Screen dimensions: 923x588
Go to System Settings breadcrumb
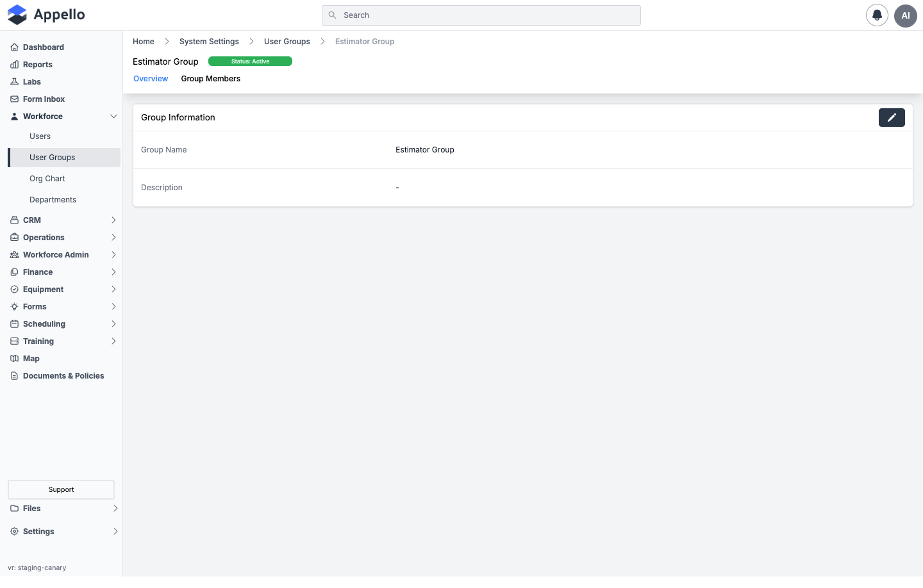coord(209,42)
